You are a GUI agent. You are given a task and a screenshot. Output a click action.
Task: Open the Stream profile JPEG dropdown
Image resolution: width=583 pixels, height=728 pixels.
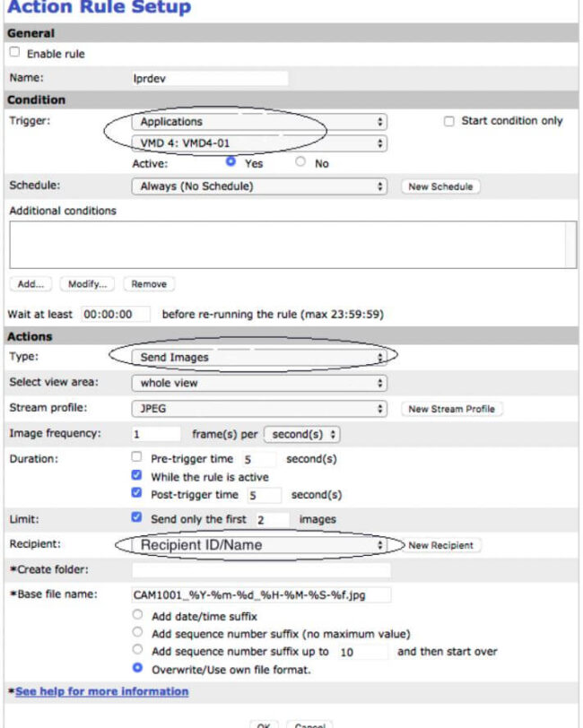pos(259,409)
